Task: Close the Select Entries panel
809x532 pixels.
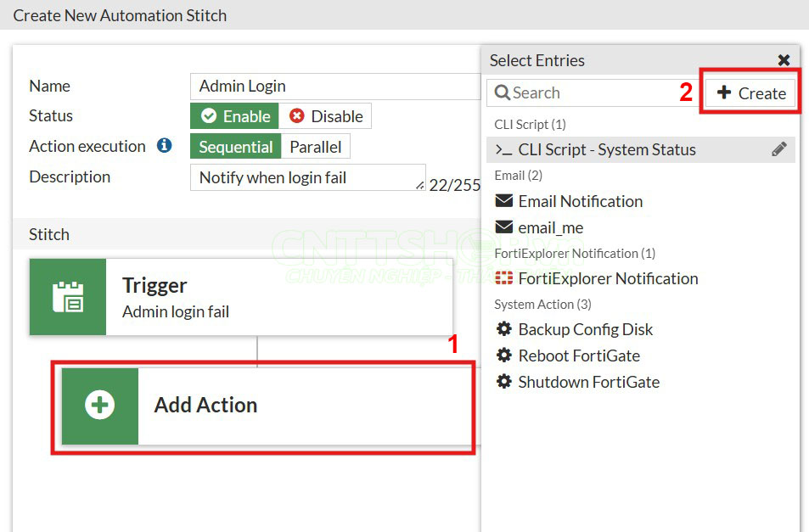Action: 784,60
